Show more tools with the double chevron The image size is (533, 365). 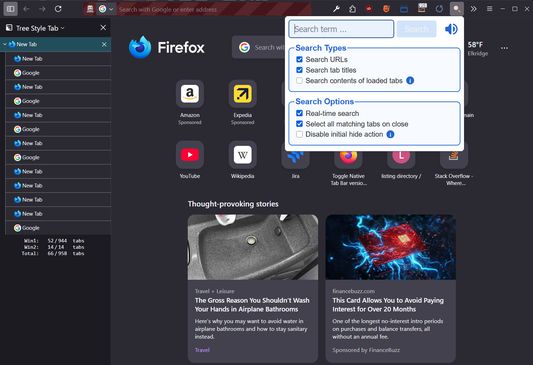(473, 9)
